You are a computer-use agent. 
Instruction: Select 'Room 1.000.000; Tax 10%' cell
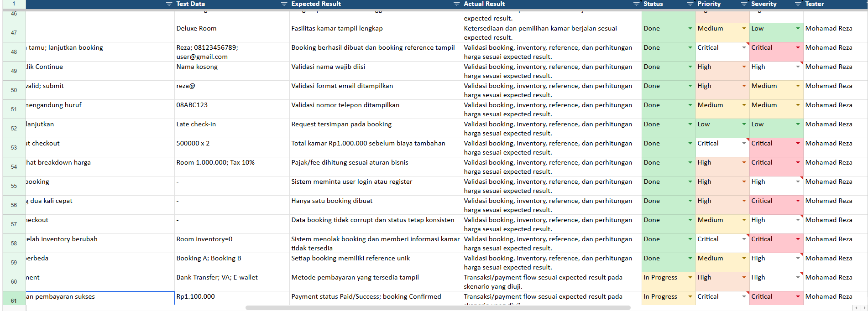232,167
